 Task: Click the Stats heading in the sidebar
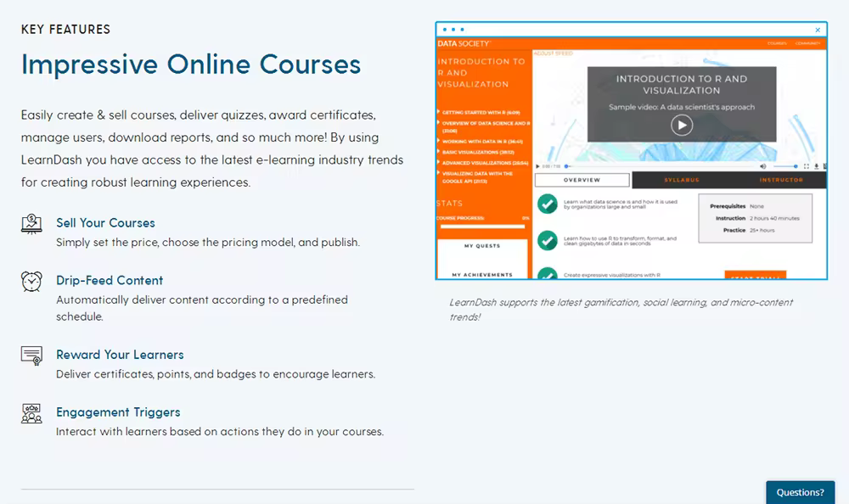pyautogui.click(x=449, y=204)
